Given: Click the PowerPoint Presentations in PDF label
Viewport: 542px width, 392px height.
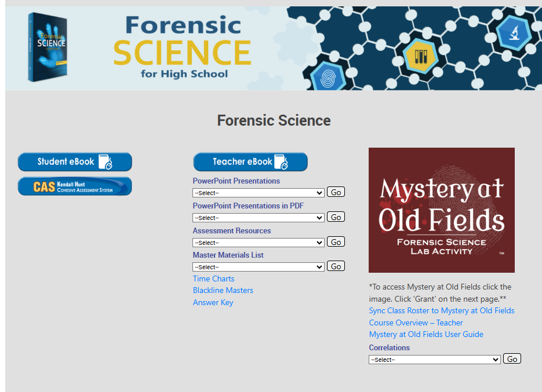Looking at the screenshot, I should pos(248,206).
